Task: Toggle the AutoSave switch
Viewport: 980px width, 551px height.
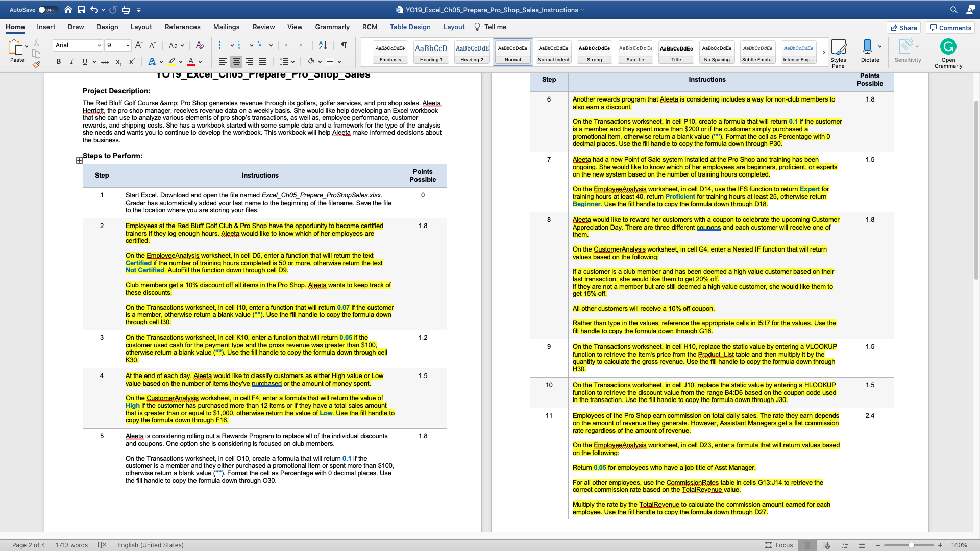Action: pos(47,10)
